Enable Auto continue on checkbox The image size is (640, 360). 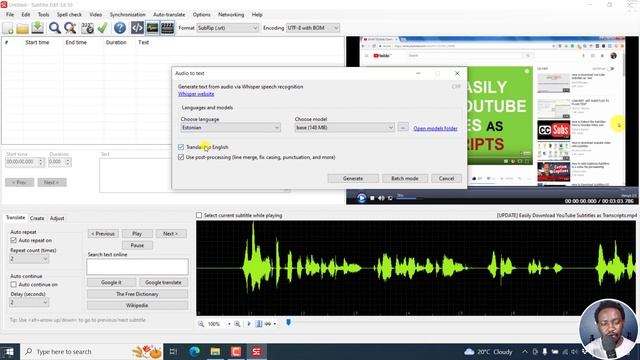(13, 284)
